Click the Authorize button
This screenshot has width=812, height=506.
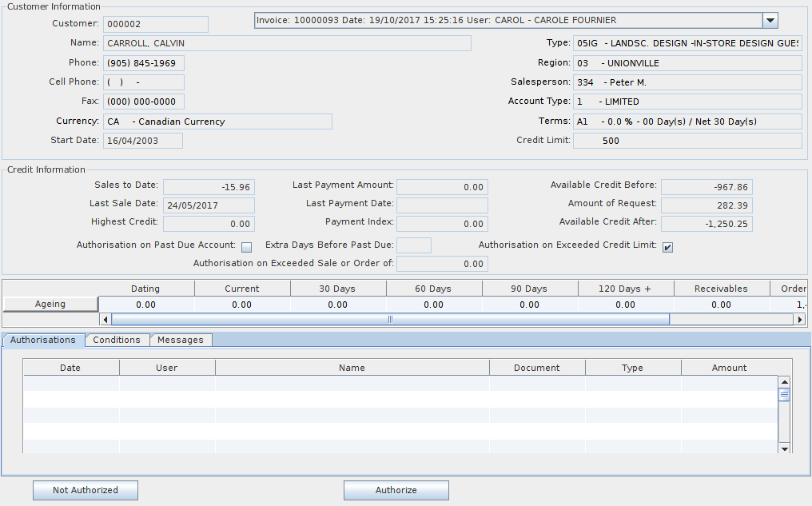(396, 490)
